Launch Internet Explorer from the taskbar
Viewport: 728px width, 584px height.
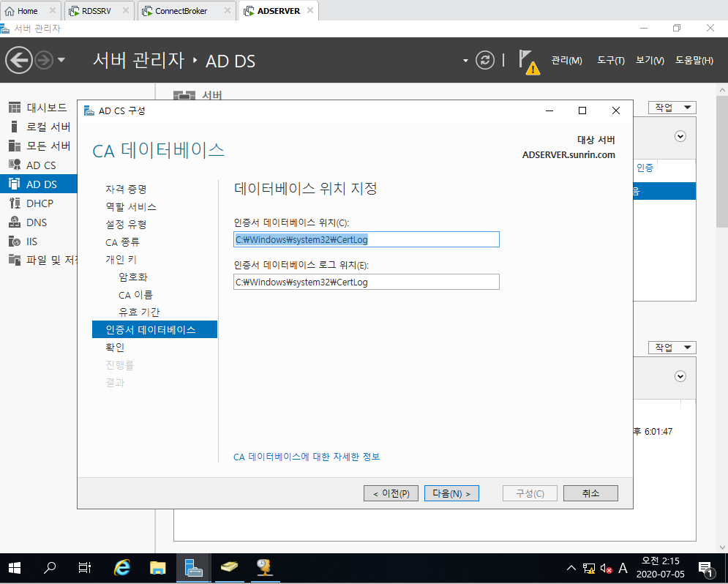pyautogui.click(x=122, y=568)
